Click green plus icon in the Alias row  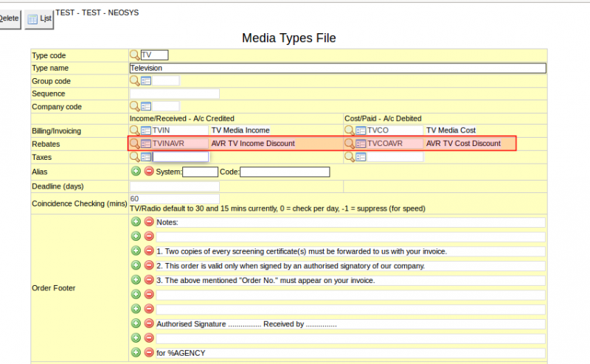(136, 171)
